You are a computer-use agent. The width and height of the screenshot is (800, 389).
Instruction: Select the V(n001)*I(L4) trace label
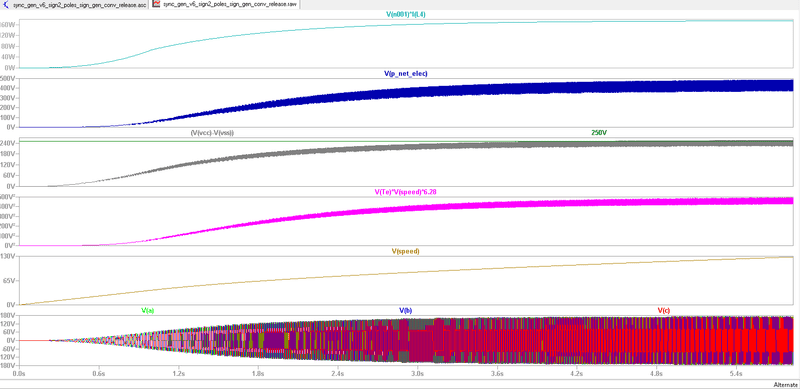coord(406,14)
